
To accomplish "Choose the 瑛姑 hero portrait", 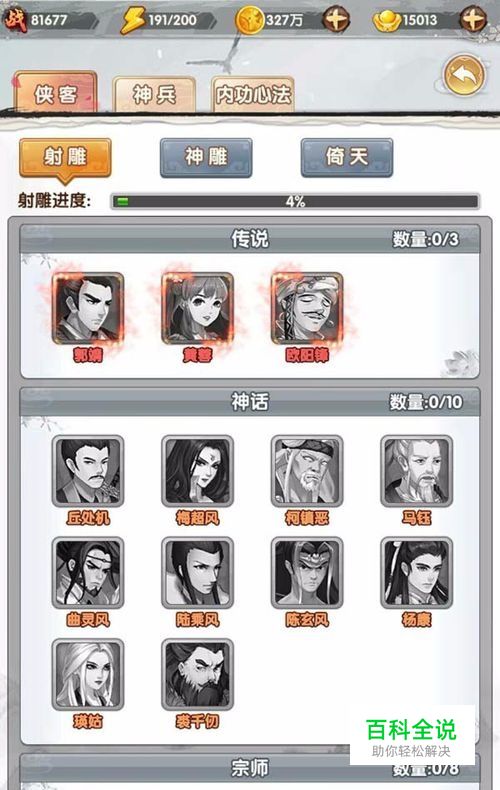I will [x=88, y=675].
